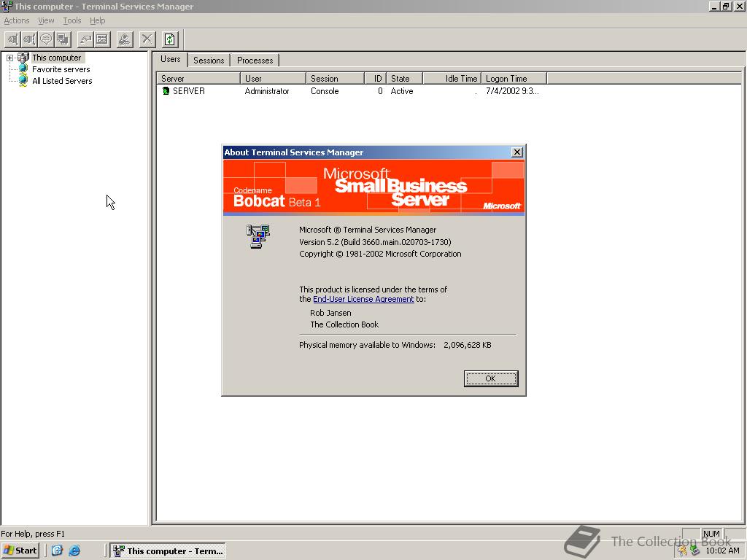
Task: Select the SERVER entry in the list
Action: point(189,91)
